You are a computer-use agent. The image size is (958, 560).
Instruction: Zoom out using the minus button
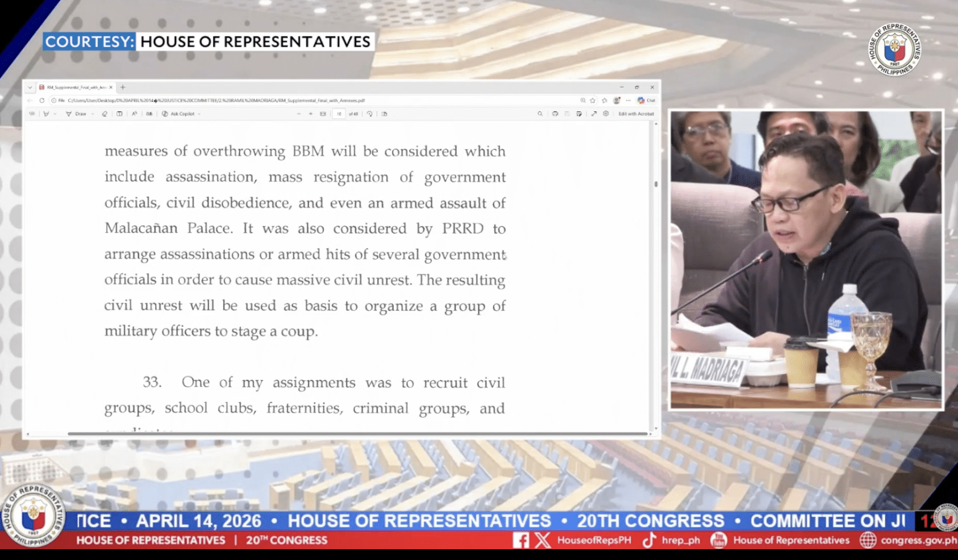(299, 114)
